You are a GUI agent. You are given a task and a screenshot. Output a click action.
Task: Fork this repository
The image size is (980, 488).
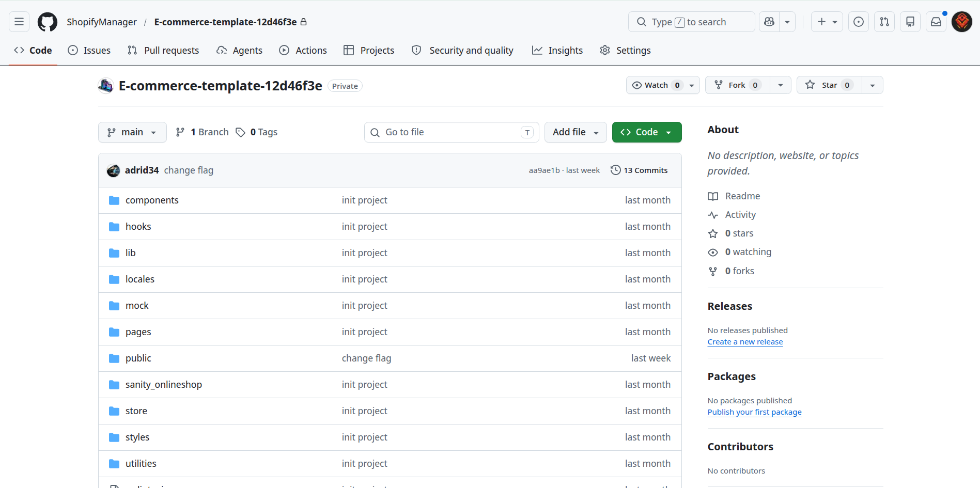737,85
